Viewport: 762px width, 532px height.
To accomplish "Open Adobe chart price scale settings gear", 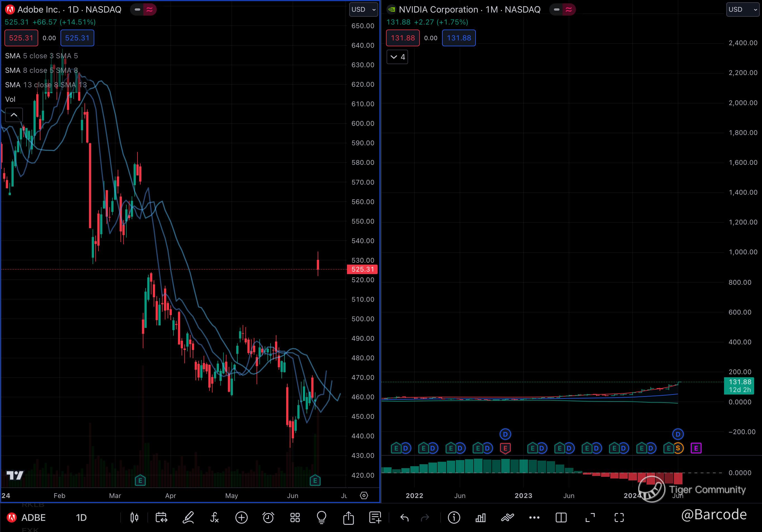I will pos(364,495).
